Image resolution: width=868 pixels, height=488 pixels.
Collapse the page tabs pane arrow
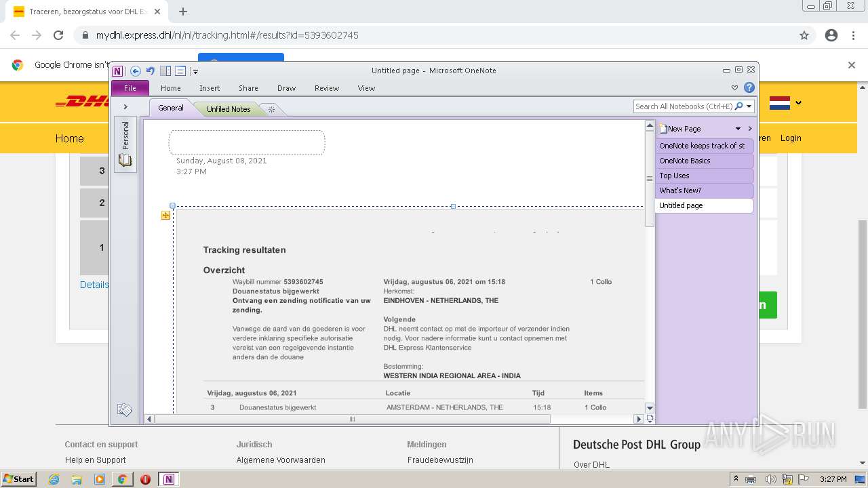point(750,129)
